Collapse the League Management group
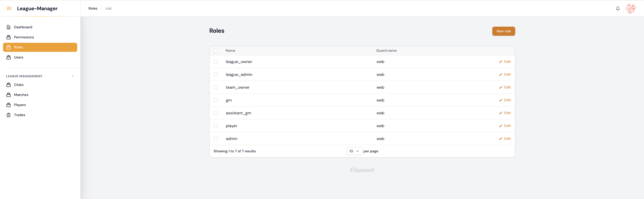 tap(72, 76)
